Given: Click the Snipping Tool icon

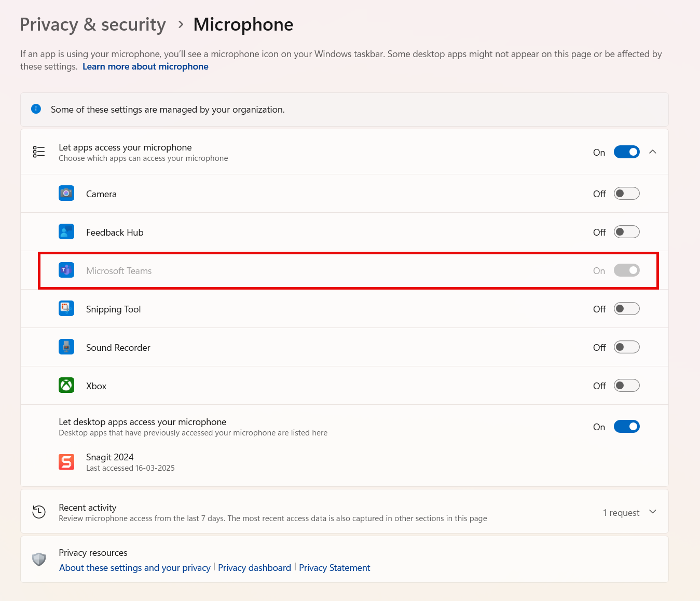Looking at the screenshot, I should [x=66, y=308].
